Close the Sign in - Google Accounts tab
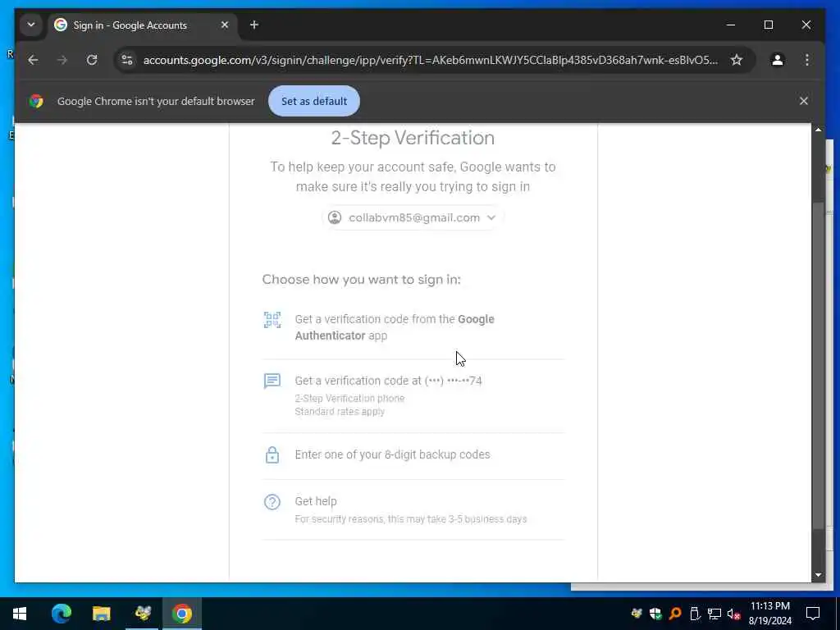 225,25
